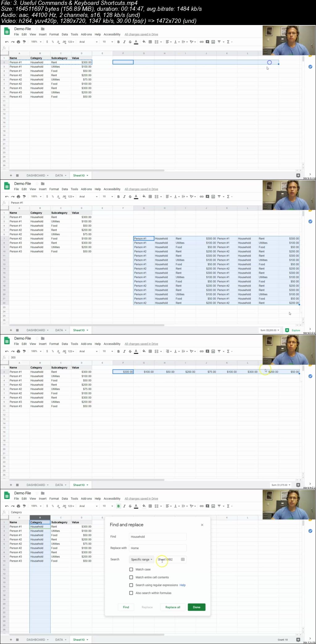This screenshot has height=644, width=316.
Task: Open zoom 100% dropdown in top frame
Action: tap(36, 42)
